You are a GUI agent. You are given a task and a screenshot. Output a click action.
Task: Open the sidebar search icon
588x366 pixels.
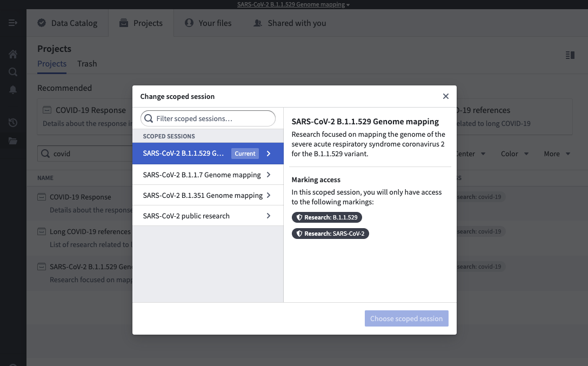(13, 71)
